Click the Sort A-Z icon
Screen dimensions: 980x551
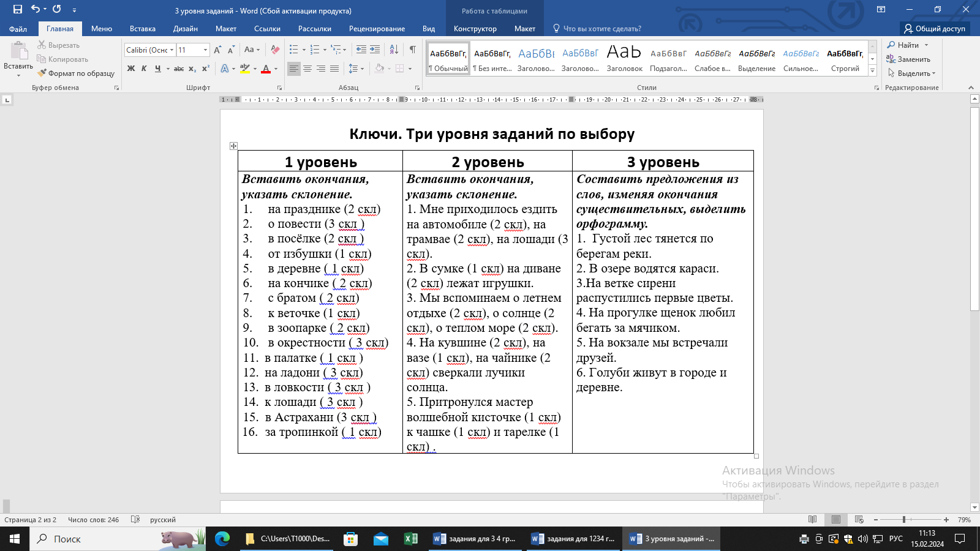[x=394, y=50]
